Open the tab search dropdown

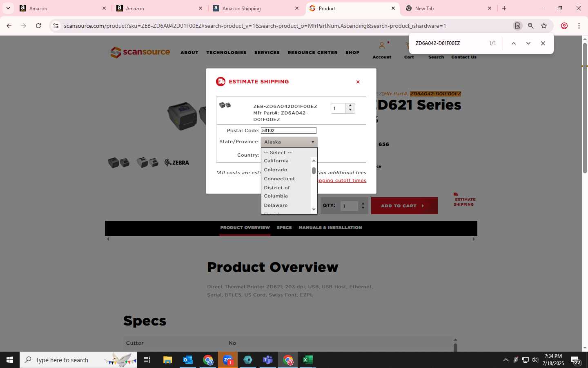tap(8, 8)
